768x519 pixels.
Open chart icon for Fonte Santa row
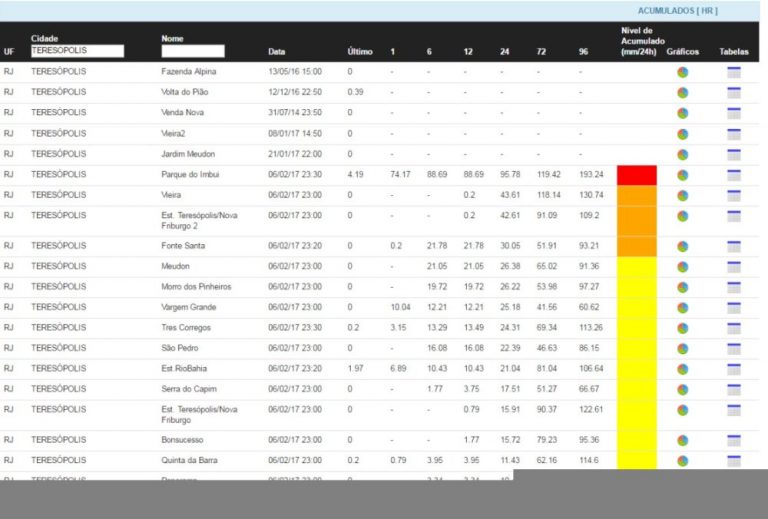pos(682,246)
